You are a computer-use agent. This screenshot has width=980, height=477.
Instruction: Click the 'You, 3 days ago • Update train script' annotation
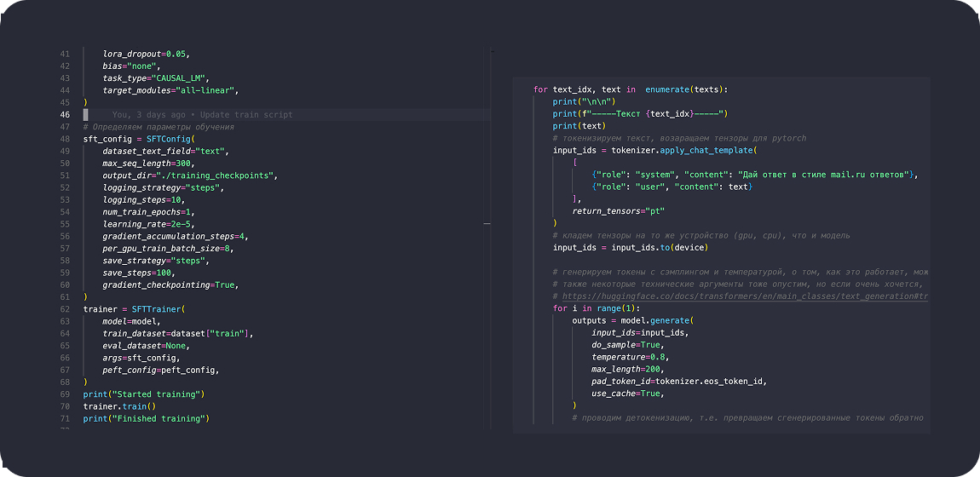[203, 115]
